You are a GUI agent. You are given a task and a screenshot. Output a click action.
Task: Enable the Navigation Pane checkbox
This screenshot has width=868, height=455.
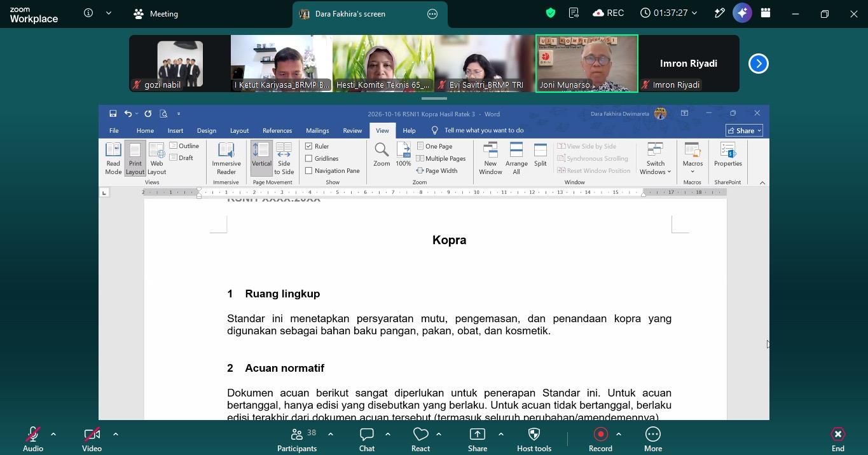pos(308,170)
